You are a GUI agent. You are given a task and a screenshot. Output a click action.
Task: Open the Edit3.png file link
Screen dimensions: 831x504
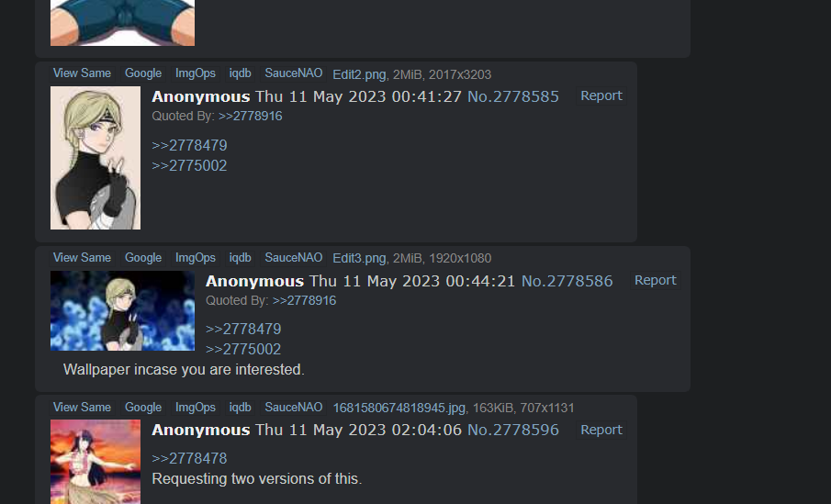(359, 258)
